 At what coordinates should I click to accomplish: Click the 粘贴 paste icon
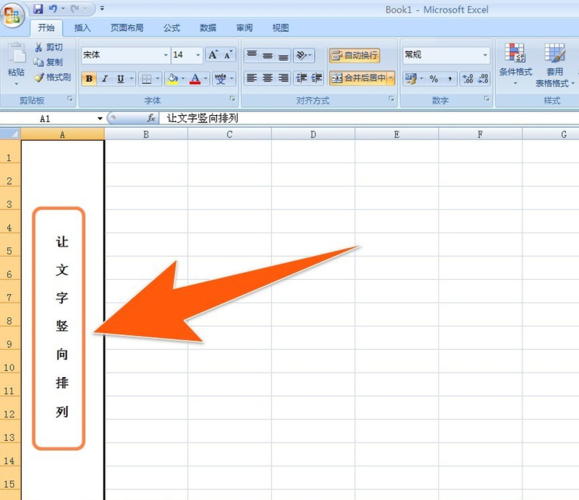16,53
